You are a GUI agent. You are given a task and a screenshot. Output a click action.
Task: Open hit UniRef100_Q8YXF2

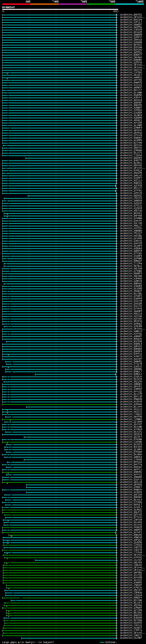tap(131, 387)
